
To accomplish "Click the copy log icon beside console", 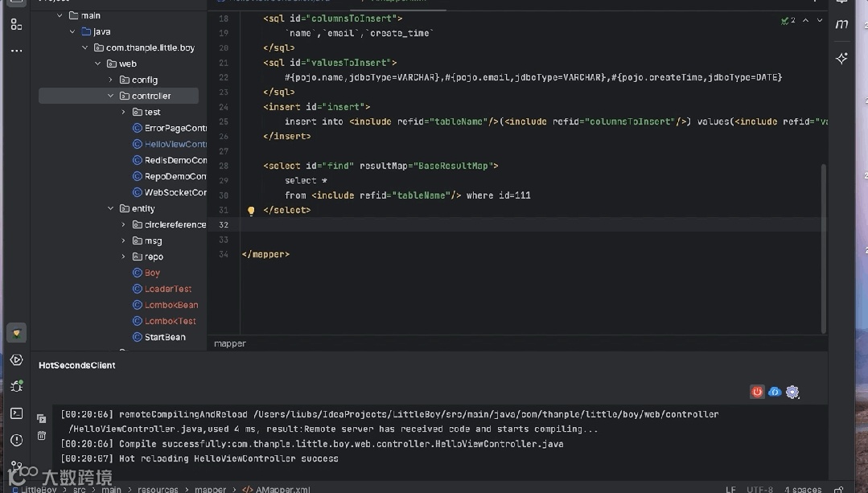I will point(42,418).
